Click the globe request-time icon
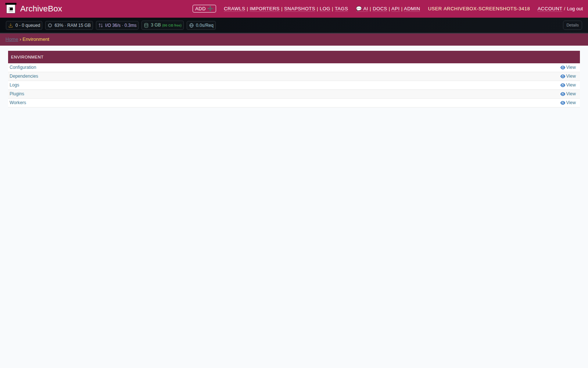Viewport: 588px width, 368px height. (x=191, y=25)
